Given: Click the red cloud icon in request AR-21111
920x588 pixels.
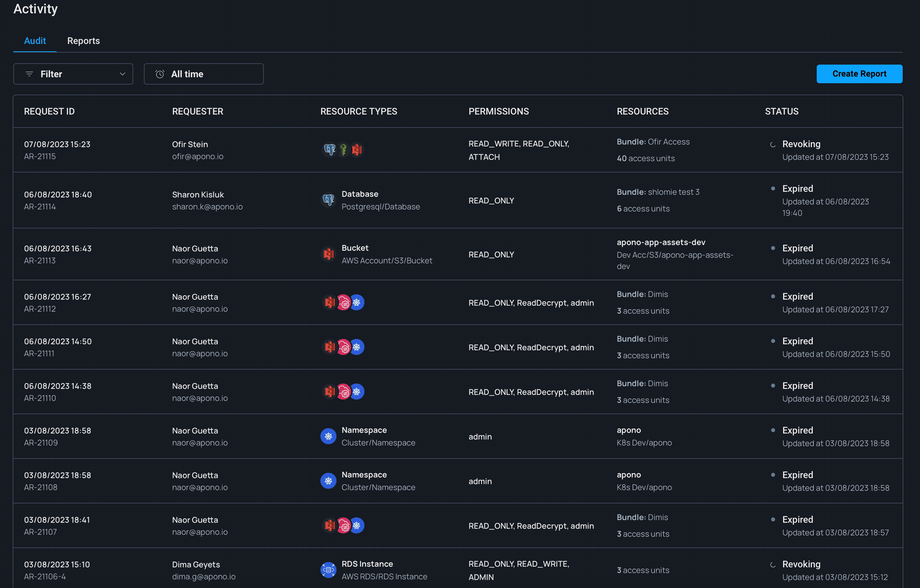Looking at the screenshot, I should click(x=343, y=347).
